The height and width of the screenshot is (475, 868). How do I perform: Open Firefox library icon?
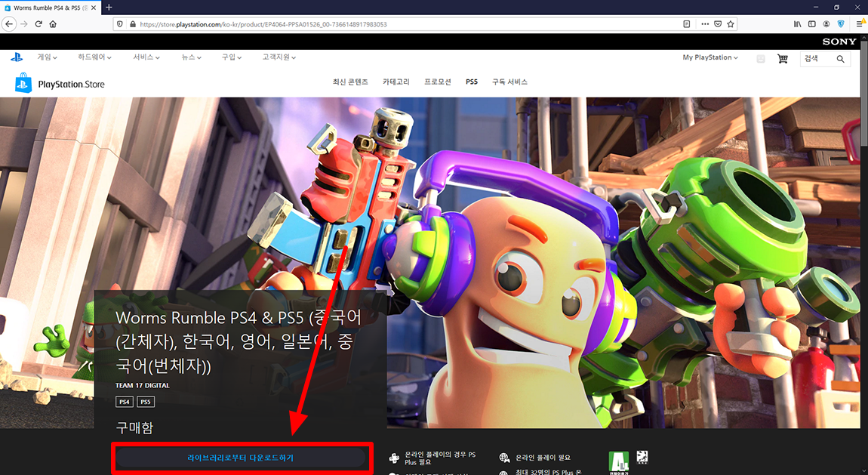point(797,24)
